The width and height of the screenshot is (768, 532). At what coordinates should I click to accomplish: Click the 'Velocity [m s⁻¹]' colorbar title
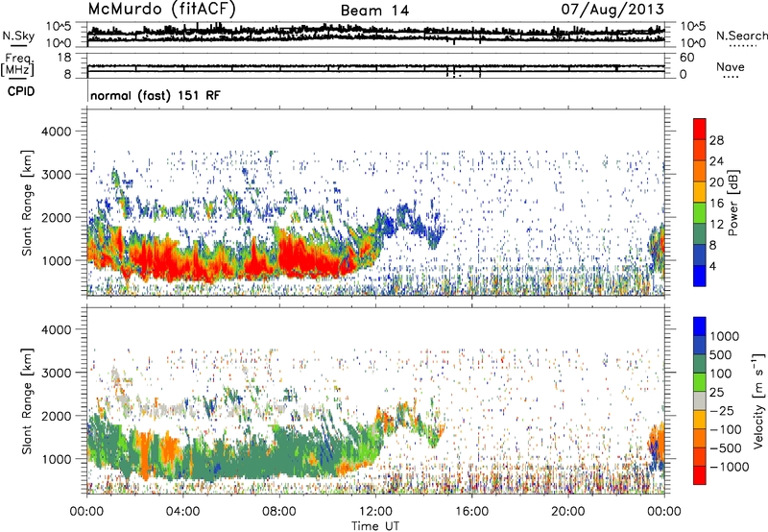pyautogui.click(x=758, y=401)
